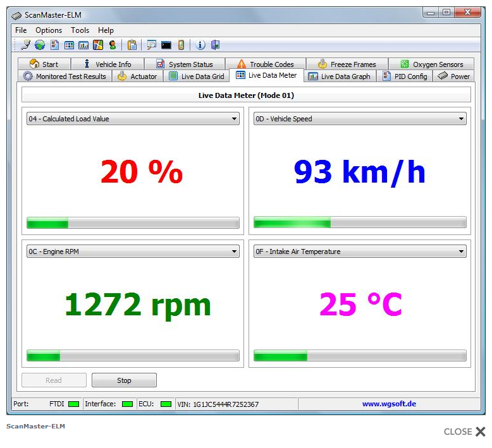Viewport: 492px width, 448px height.
Task: Open the terminal console toolbar icon
Action: pos(166,45)
